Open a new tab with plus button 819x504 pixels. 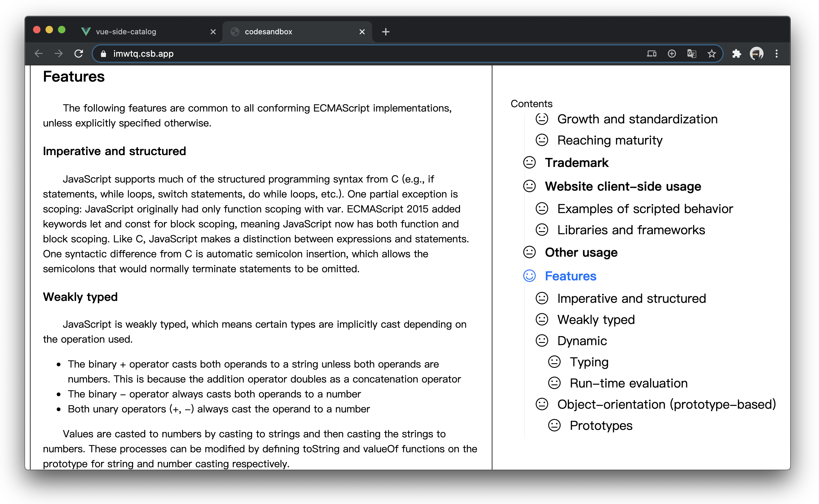click(x=386, y=32)
